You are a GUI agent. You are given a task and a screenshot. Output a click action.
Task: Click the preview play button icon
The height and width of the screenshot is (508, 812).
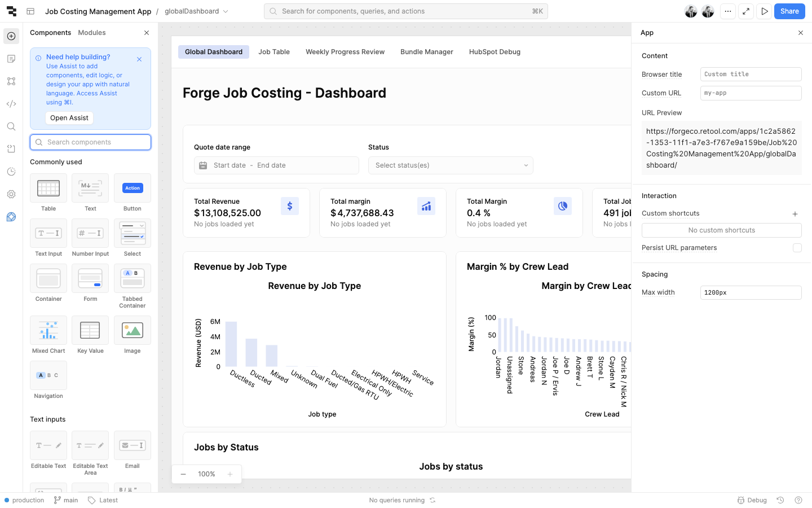[764, 11]
